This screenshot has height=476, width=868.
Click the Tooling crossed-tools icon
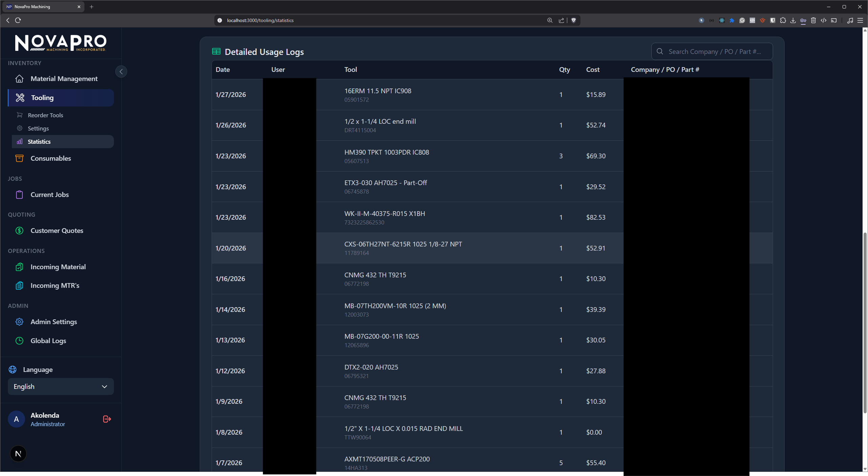tap(19, 97)
